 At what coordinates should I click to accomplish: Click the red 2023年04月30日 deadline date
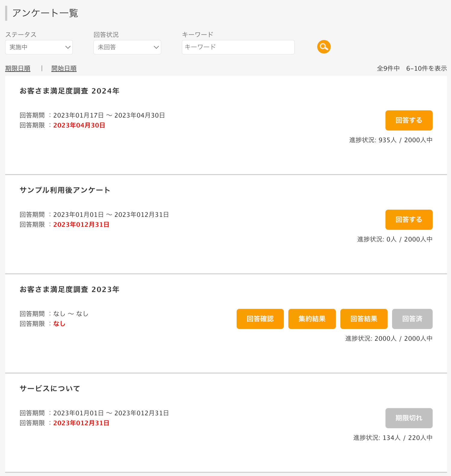tap(79, 125)
